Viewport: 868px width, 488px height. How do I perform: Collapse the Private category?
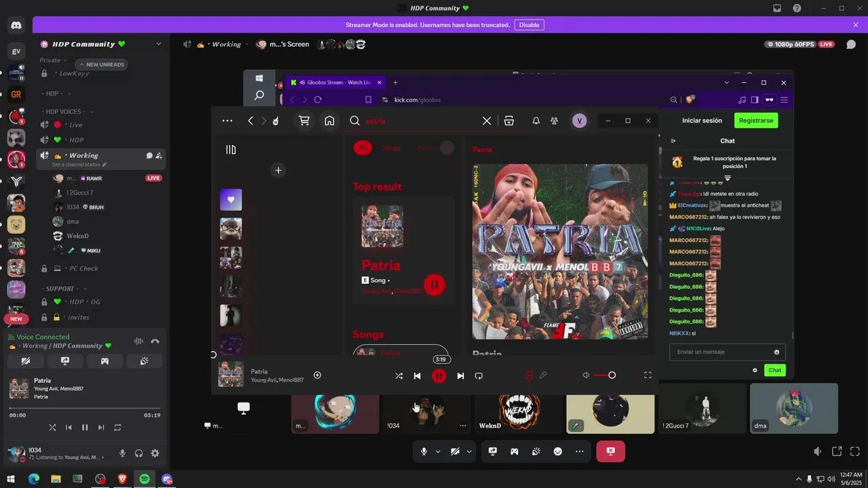pyautogui.click(x=54, y=60)
